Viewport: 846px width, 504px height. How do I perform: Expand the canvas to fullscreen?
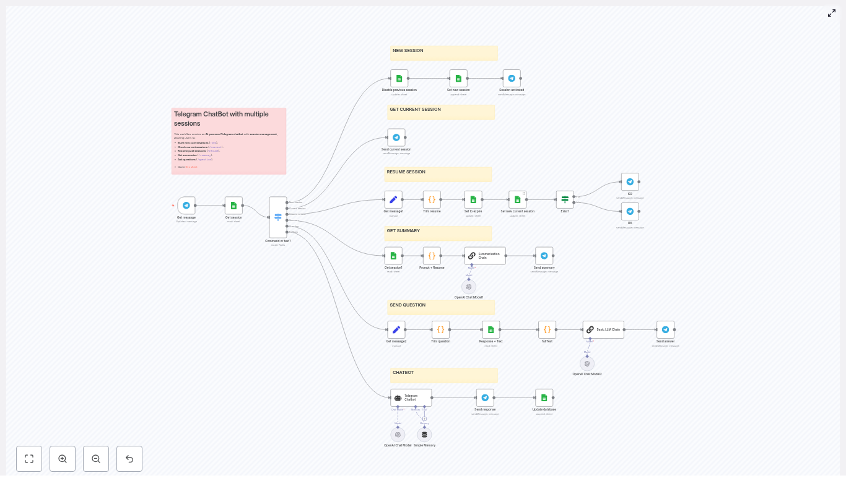pos(832,13)
